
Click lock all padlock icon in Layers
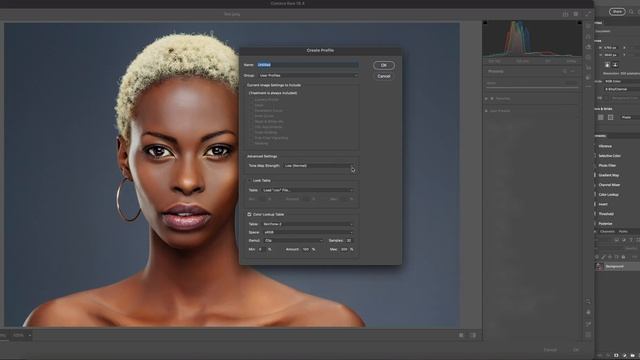623,257
